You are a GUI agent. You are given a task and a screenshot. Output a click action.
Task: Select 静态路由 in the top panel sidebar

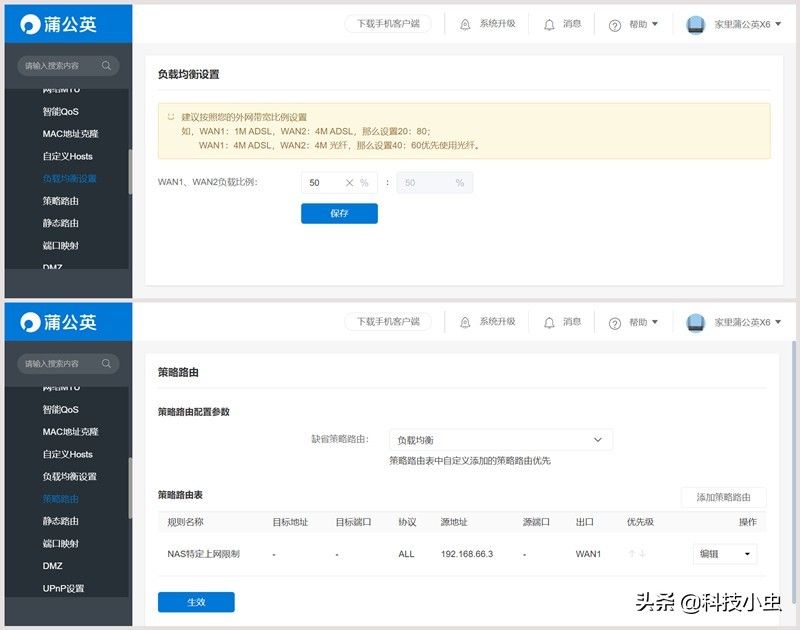pyautogui.click(x=61, y=223)
